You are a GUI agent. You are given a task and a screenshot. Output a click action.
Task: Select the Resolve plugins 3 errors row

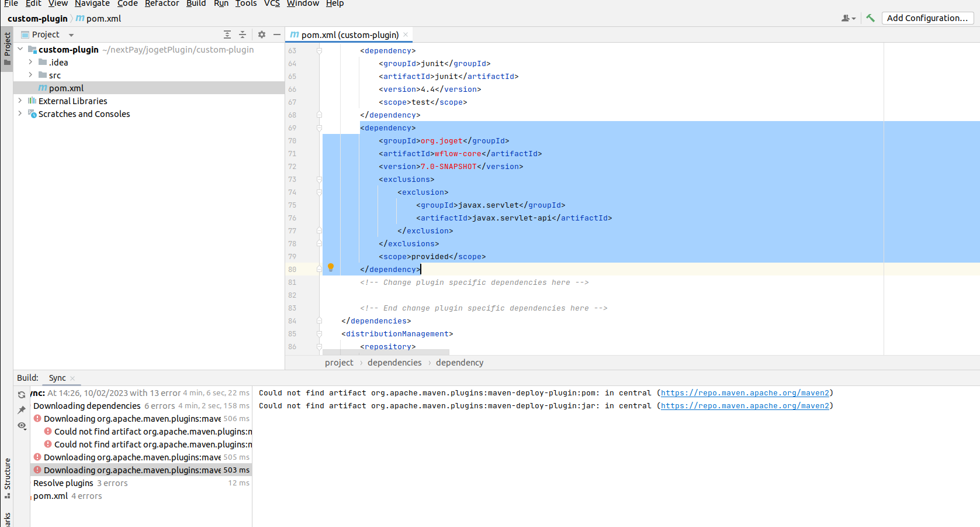(x=141, y=483)
